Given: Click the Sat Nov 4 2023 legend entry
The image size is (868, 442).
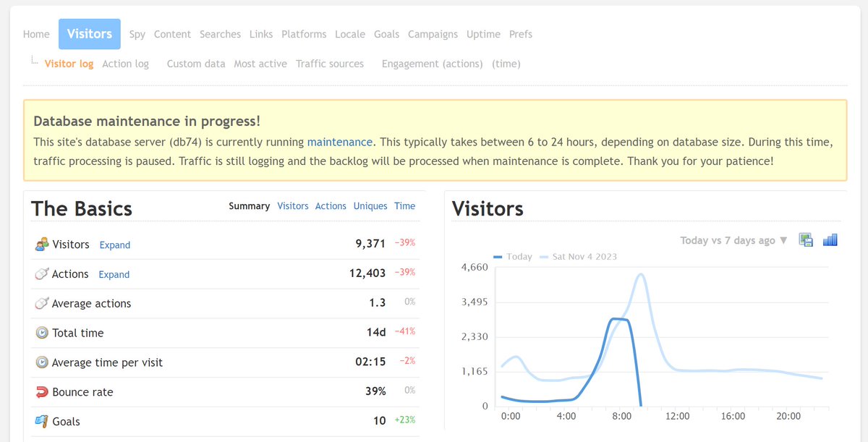Looking at the screenshot, I should [579, 257].
